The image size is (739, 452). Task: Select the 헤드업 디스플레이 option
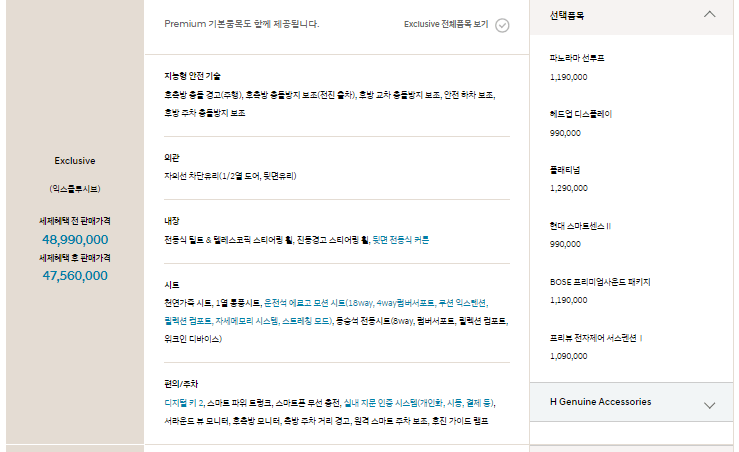pyautogui.click(x=581, y=114)
